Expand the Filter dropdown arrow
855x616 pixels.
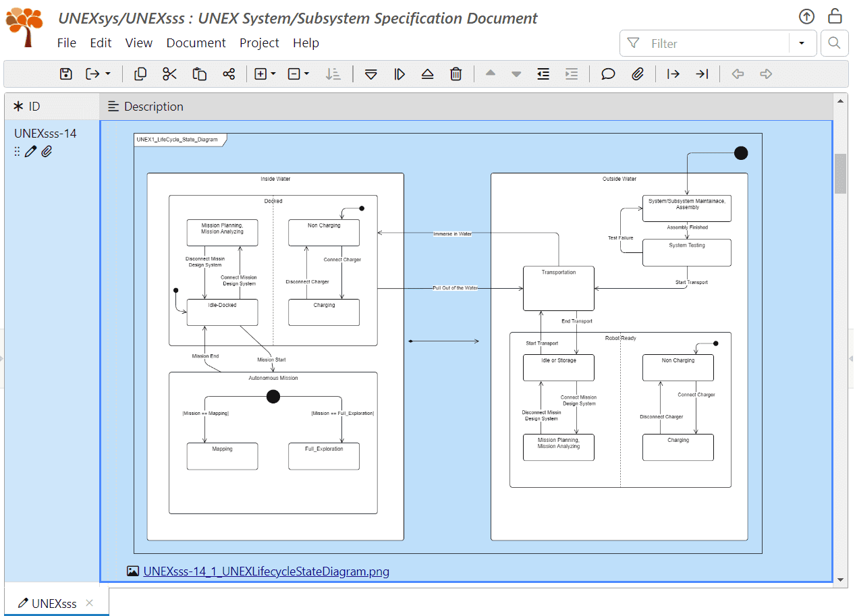tap(802, 43)
